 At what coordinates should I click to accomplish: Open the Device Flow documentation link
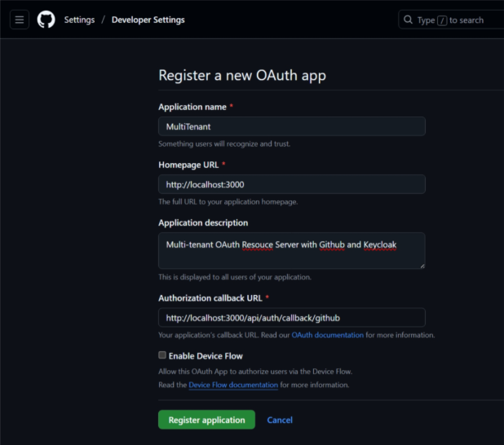[233, 385]
